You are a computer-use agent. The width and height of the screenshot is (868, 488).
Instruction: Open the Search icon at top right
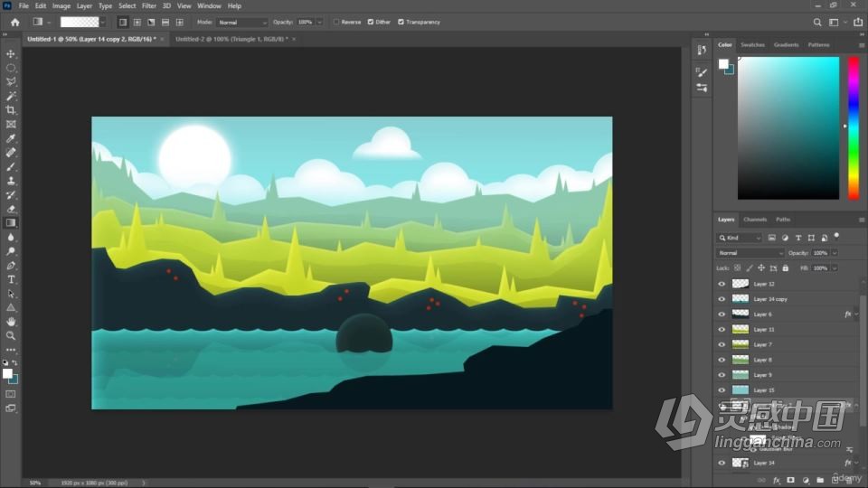coord(817,22)
